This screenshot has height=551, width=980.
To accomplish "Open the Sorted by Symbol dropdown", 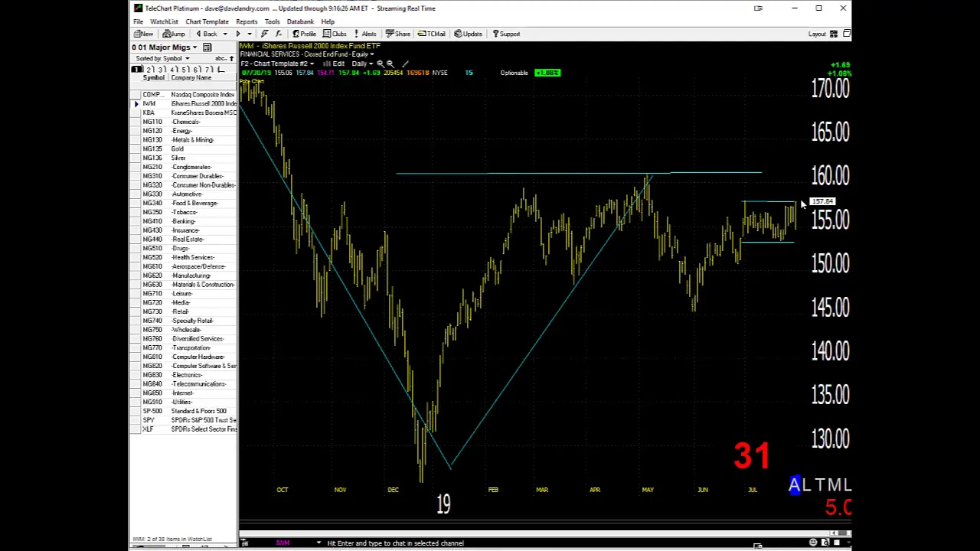I will point(186,59).
